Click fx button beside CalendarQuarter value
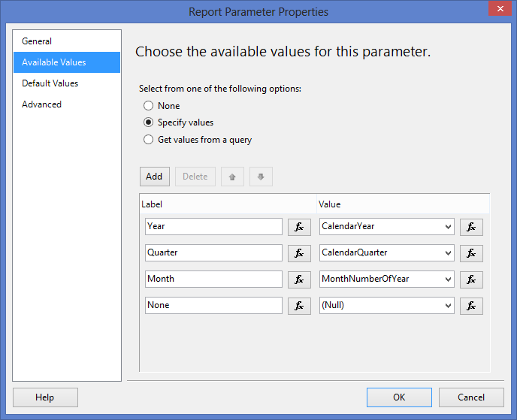The image size is (517, 420). point(471,253)
